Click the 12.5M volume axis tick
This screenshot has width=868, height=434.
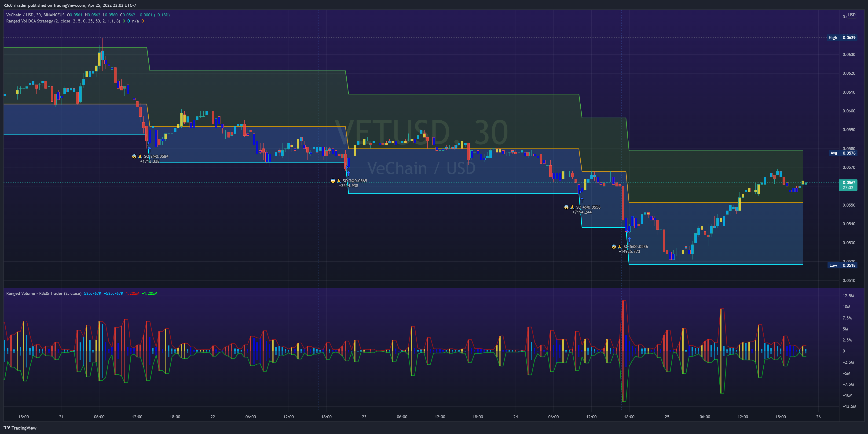coord(848,296)
